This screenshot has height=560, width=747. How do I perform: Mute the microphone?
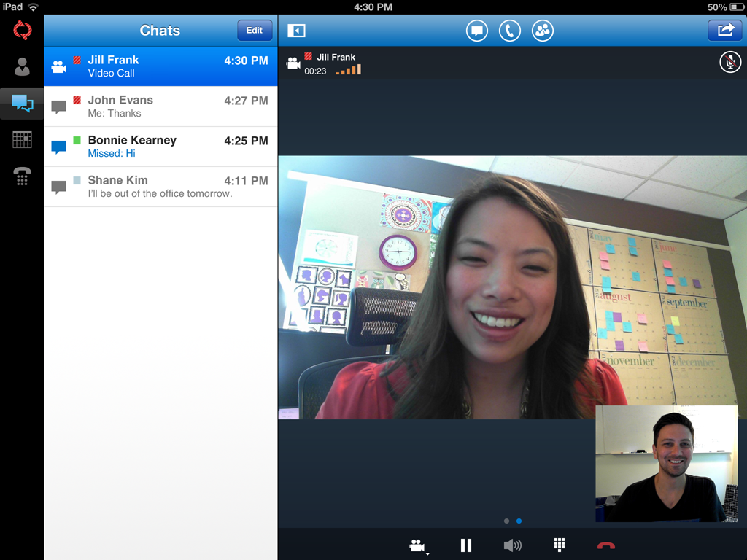pos(729,62)
